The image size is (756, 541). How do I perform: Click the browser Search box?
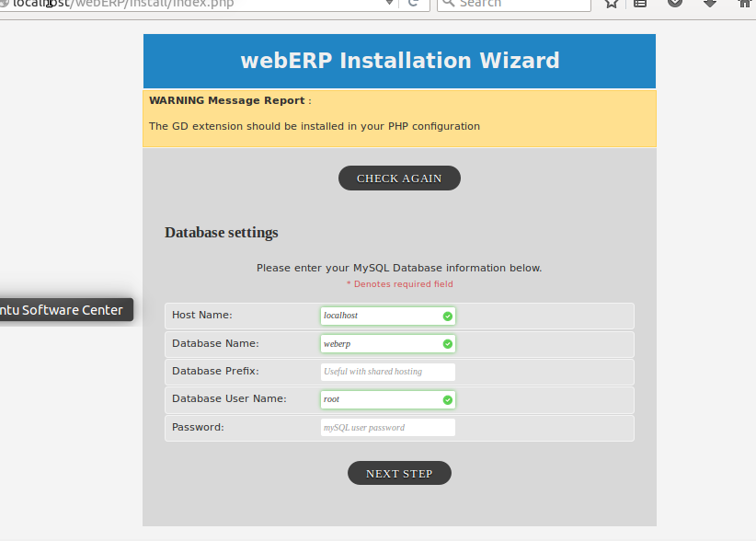[514, 4]
